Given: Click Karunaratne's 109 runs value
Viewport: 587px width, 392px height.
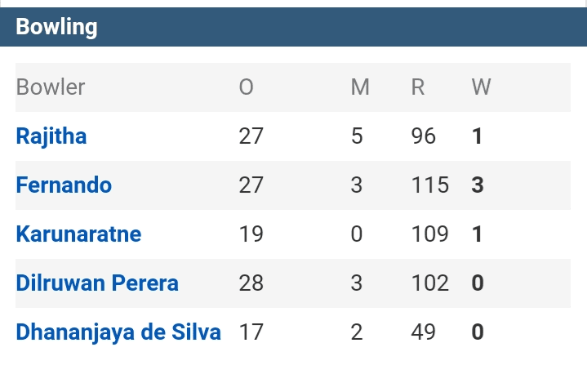Looking at the screenshot, I should (430, 234).
